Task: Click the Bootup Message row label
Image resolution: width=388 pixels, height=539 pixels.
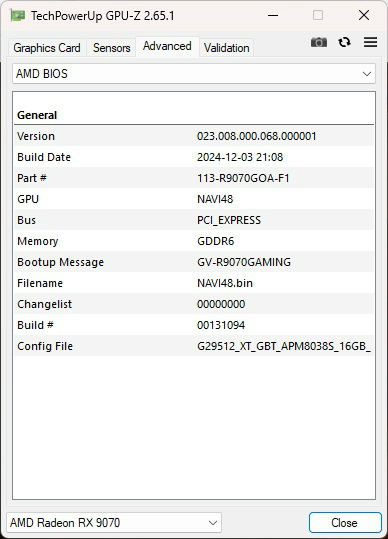Action: (60, 262)
